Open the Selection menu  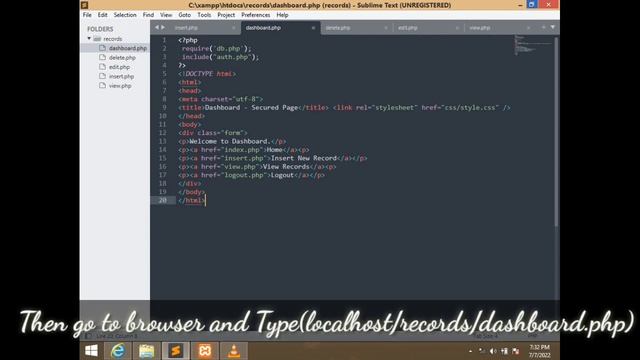tap(125, 15)
